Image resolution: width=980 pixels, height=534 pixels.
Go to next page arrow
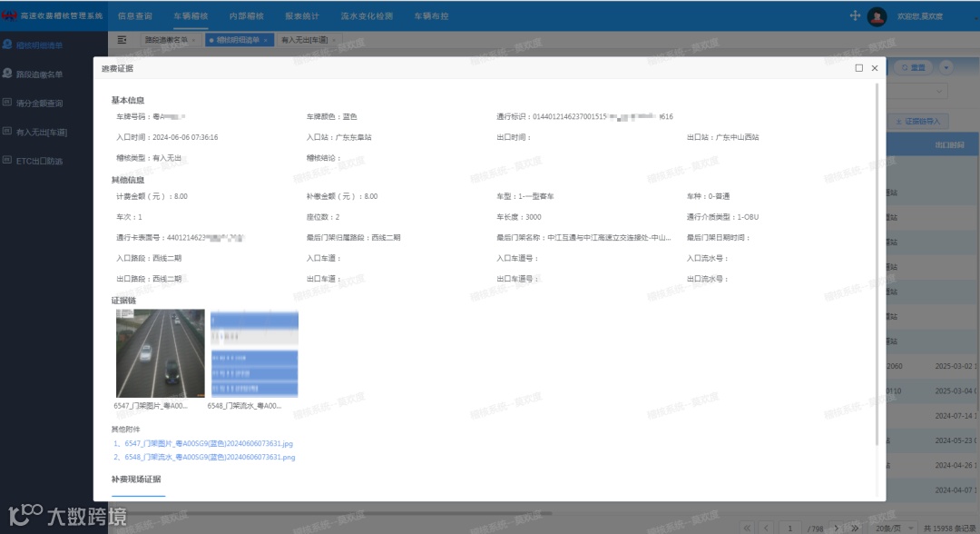(837, 529)
